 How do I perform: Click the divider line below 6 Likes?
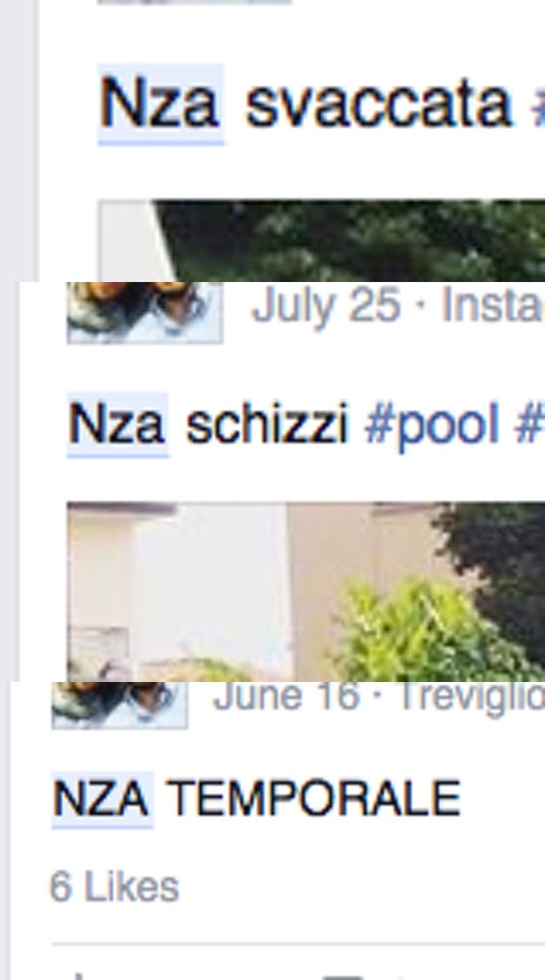coord(298,943)
